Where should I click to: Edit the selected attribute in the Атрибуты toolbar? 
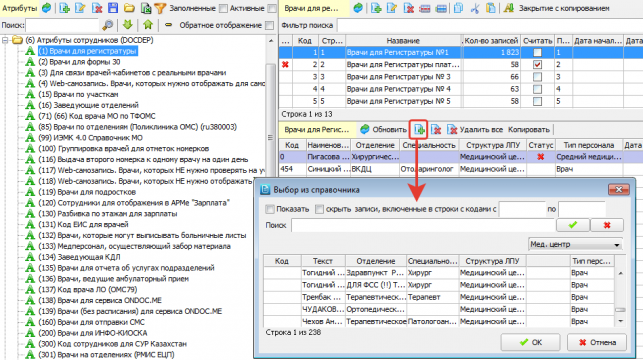(x=80, y=8)
